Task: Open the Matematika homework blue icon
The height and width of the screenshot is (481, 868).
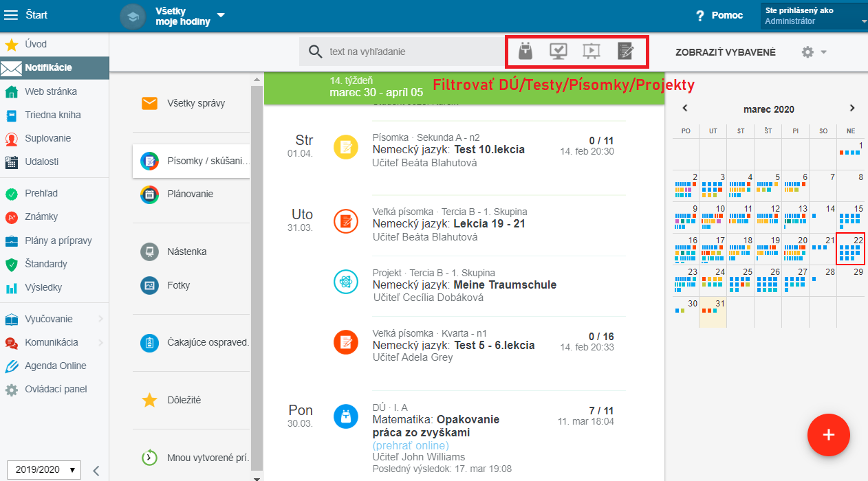Action: click(345, 416)
